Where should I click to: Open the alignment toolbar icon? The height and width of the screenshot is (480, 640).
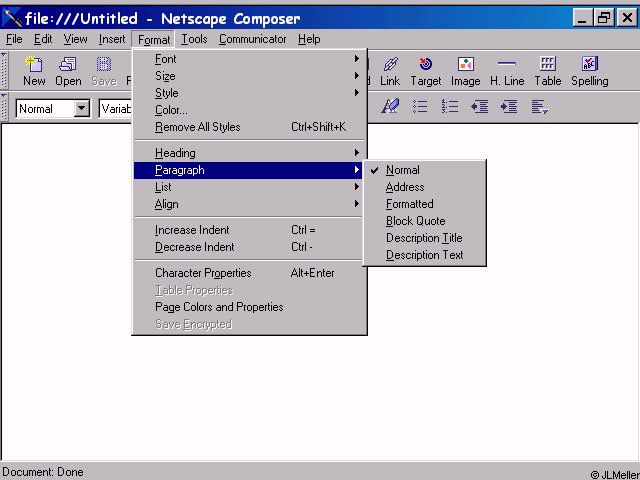click(x=540, y=107)
